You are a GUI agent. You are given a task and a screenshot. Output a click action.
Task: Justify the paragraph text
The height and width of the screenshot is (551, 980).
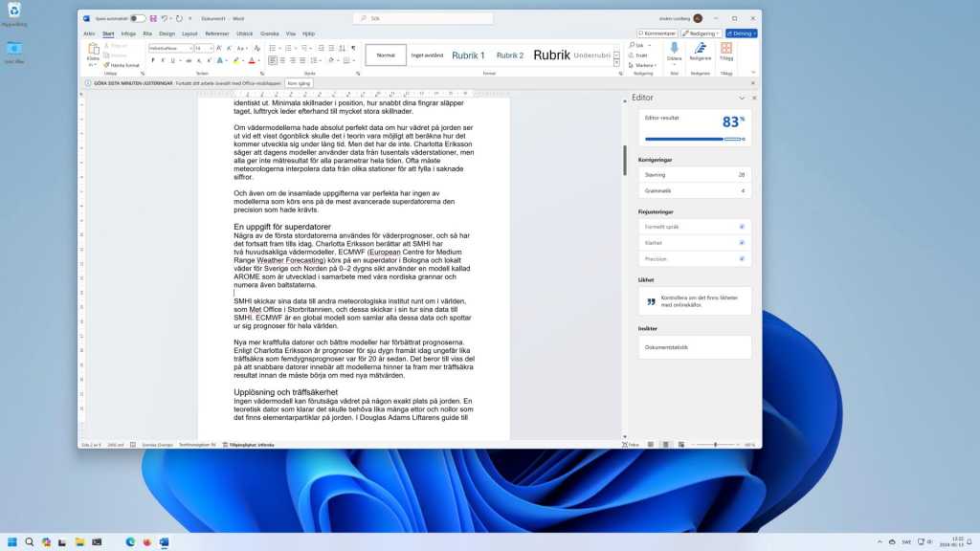[302, 60]
